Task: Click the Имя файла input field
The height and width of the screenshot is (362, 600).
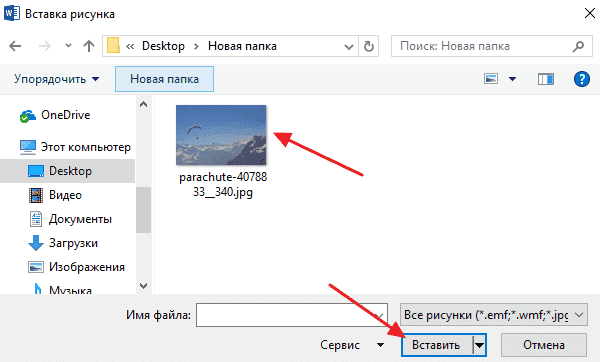Action: [292, 315]
